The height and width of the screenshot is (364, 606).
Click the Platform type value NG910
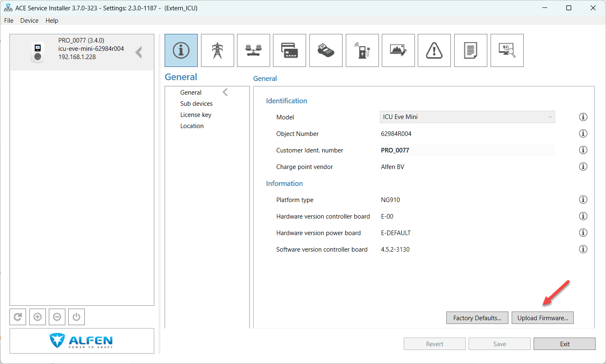click(390, 200)
